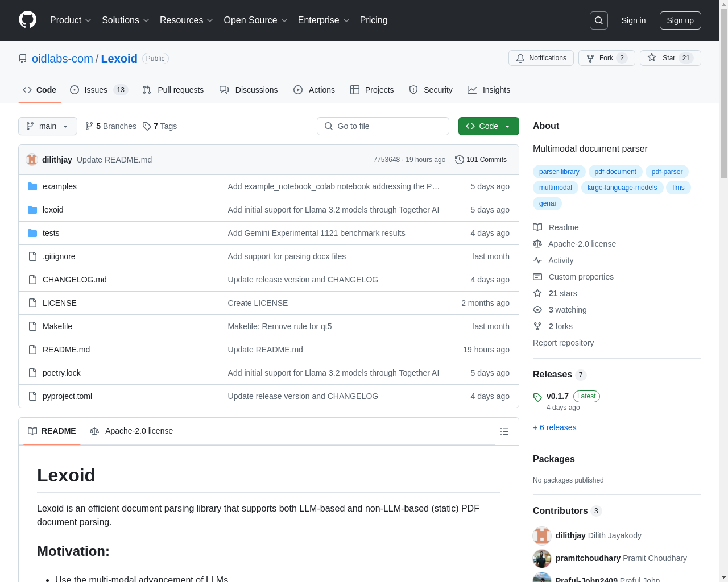The height and width of the screenshot is (582, 728).
Task: Click the v0.1.7 release tag icon
Action: pyautogui.click(x=537, y=397)
